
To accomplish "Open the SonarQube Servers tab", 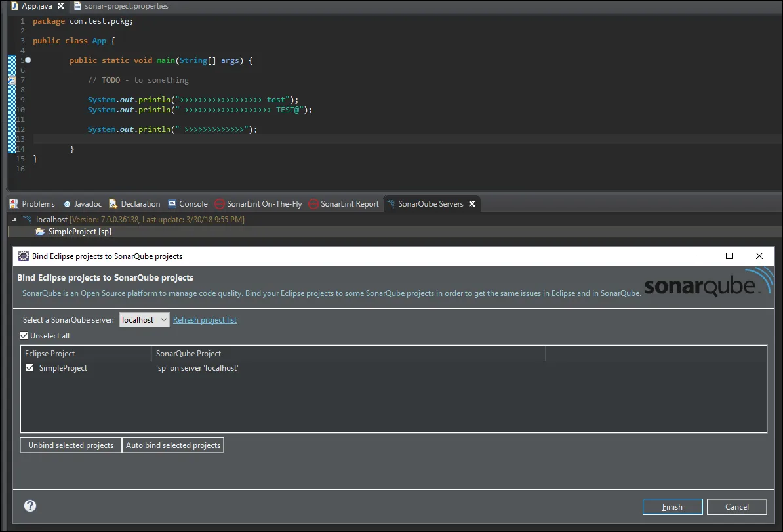I will [x=430, y=204].
